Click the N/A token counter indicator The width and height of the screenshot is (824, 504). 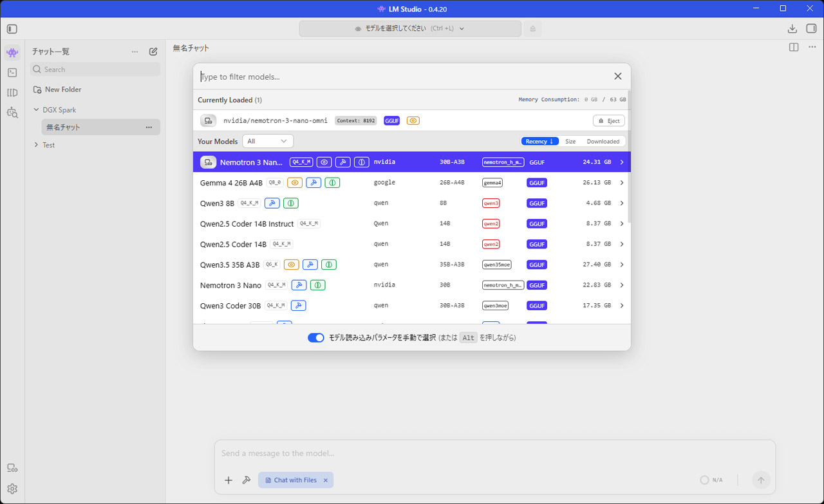pos(711,480)
